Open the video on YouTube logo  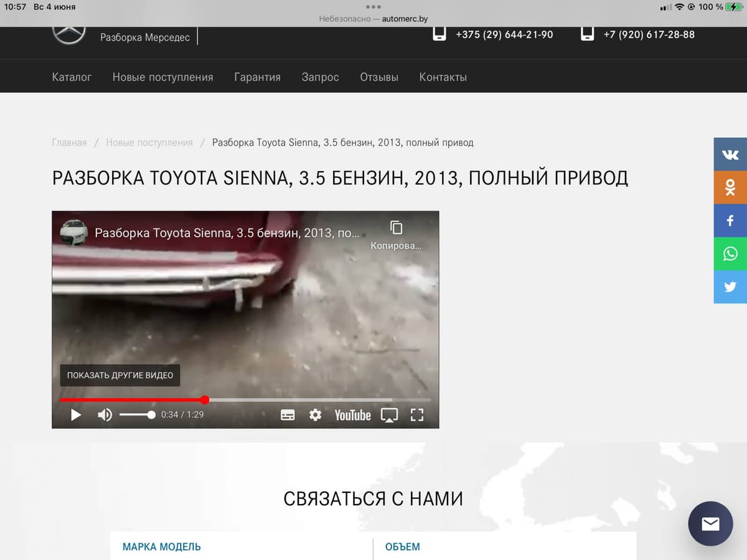(352, 415)
